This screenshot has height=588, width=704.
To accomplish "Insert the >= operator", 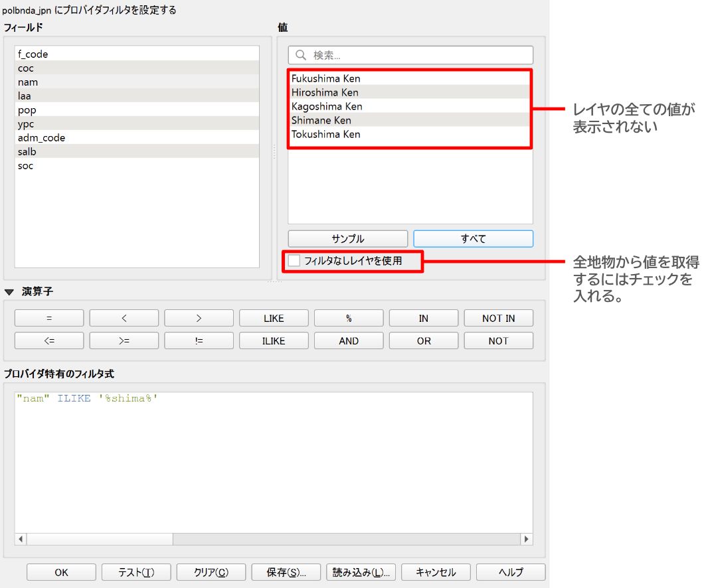I will point(124,340).
